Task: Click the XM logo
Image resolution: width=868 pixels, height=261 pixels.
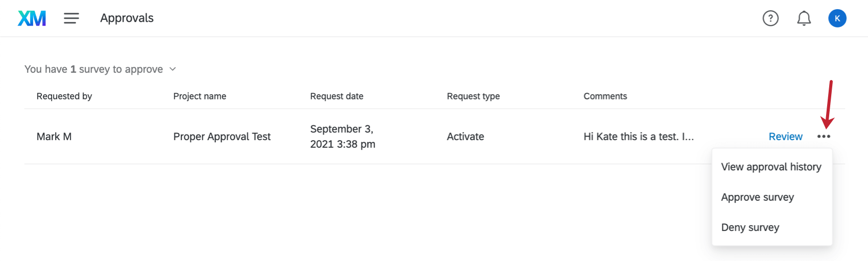Action: [x=32, y=18]
